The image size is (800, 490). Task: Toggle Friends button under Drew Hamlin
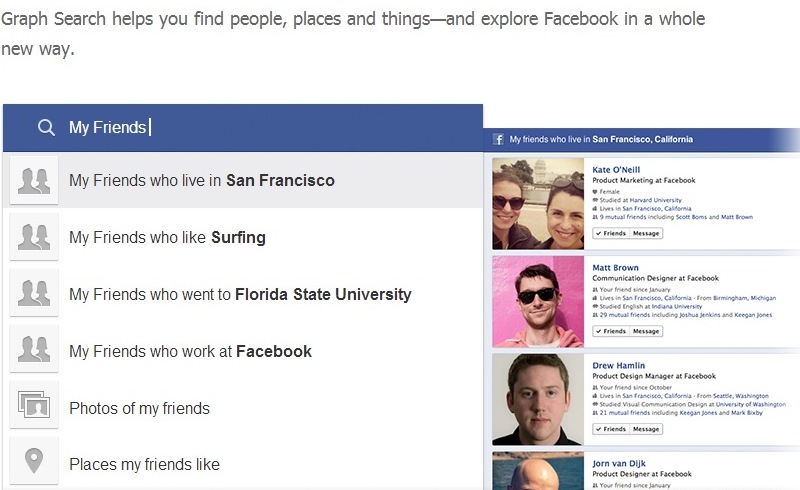pyautogui.click(x=611, y=429)
